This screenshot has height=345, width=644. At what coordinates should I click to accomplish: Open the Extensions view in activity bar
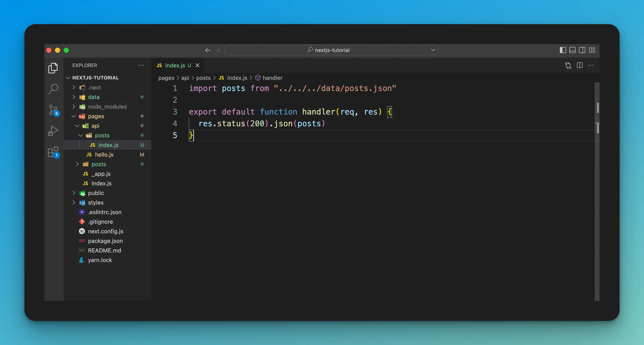pyautogui.click(x=53, y=152)
